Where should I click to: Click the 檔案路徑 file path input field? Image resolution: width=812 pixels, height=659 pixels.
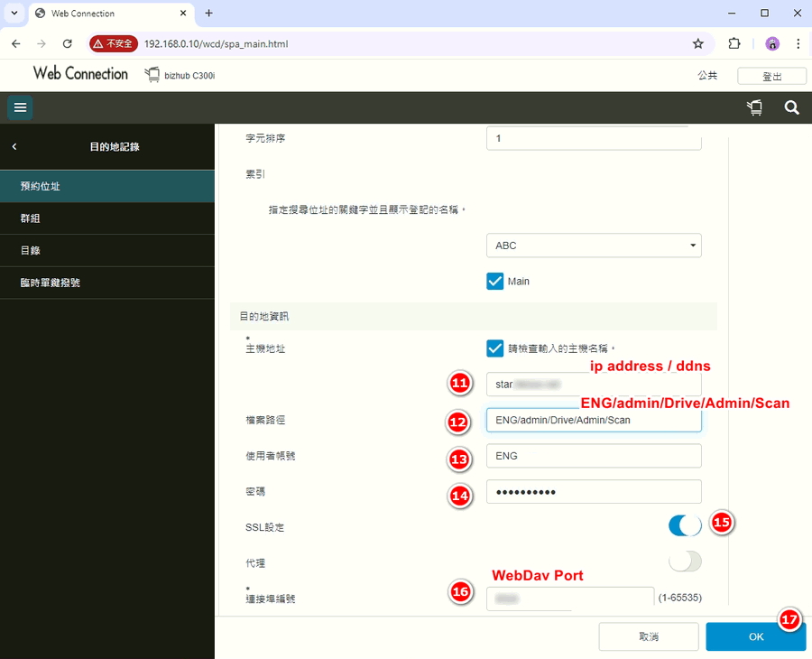pos(593,420)
